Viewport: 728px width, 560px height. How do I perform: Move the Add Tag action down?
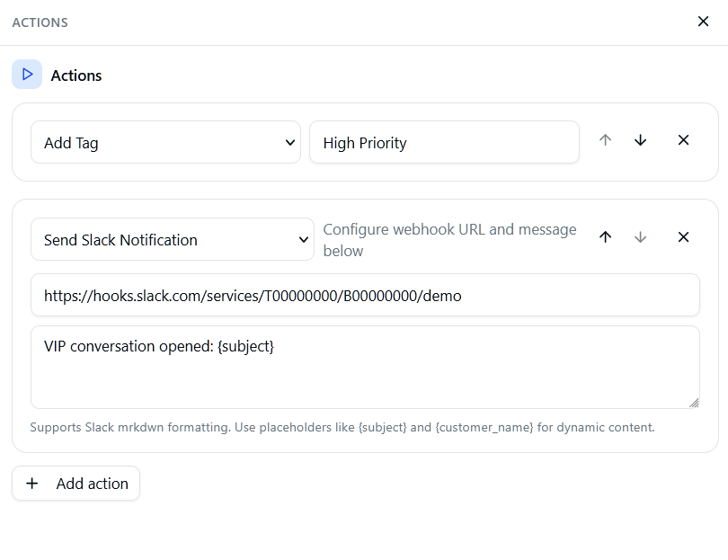[x=640, y=140]
